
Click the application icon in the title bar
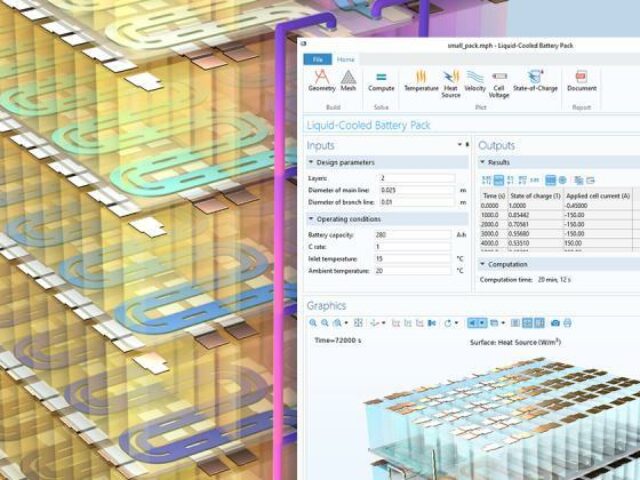click(303, 44)
